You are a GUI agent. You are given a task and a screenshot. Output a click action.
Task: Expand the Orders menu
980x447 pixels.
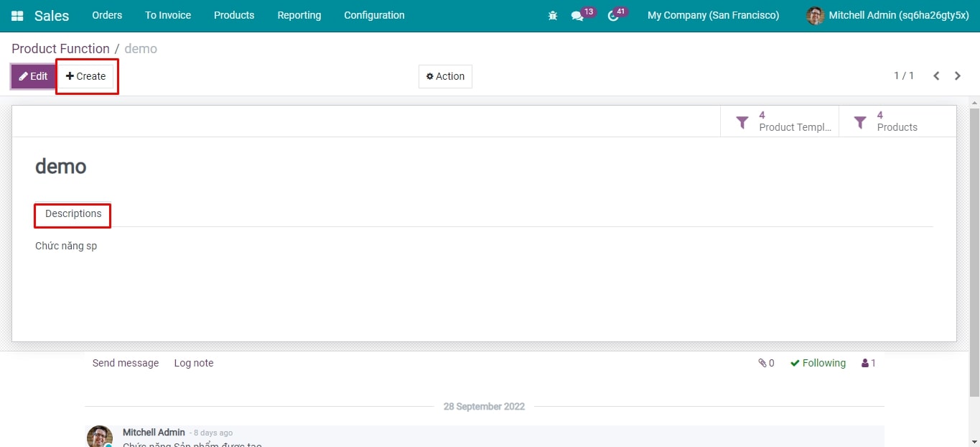[x=107, y=15]
